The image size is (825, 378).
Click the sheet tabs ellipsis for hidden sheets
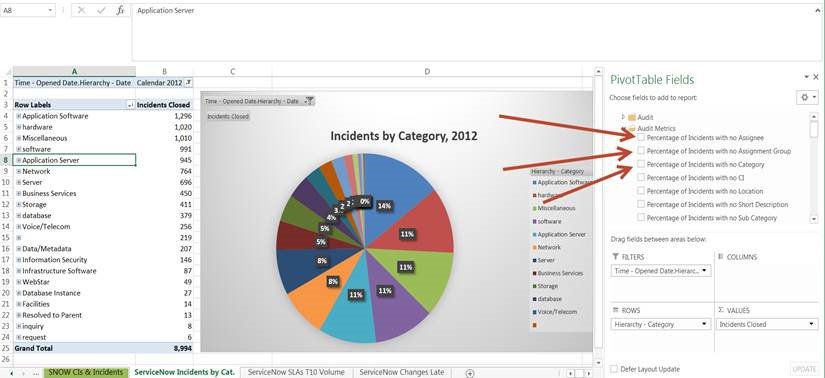click(x=35, y=373)
